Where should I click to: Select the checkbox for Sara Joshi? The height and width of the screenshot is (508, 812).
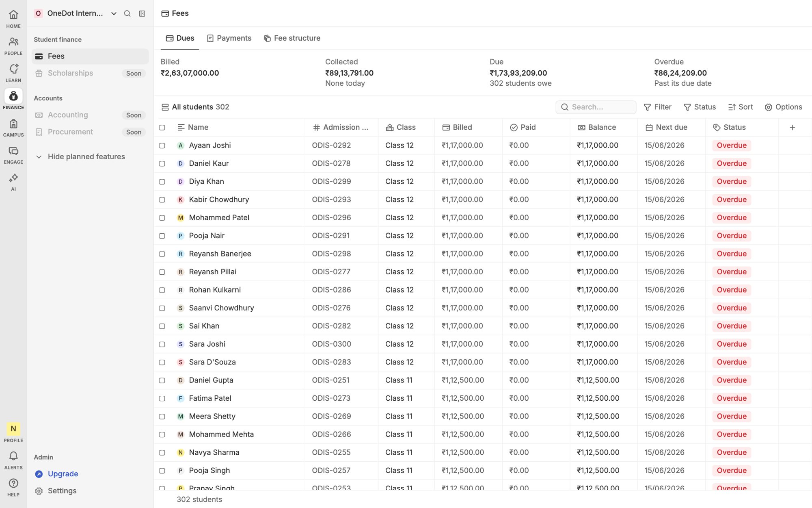[x=162, y=344]
